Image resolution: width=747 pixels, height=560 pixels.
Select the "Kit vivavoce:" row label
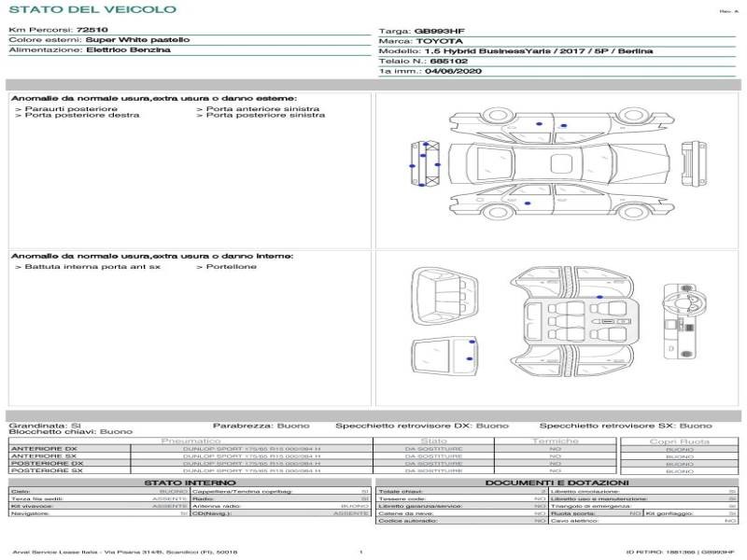click(32, 506)
